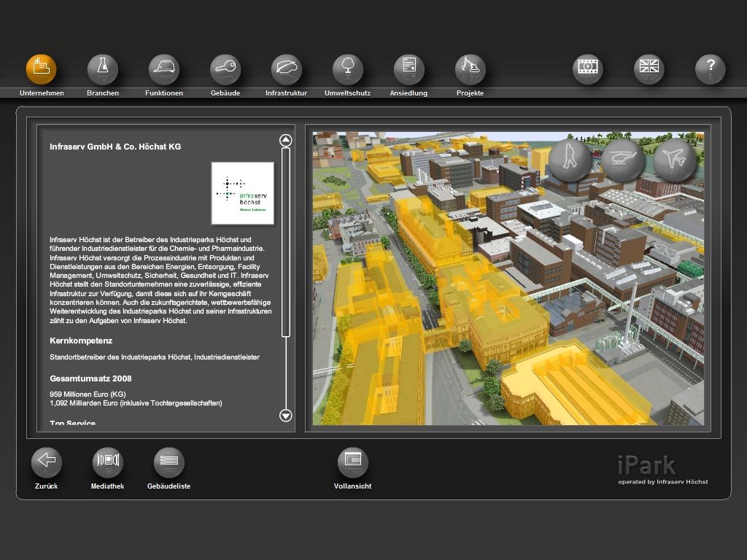
Task: Click the Infrastruktur menu label
Action: (x=286, y=93)
